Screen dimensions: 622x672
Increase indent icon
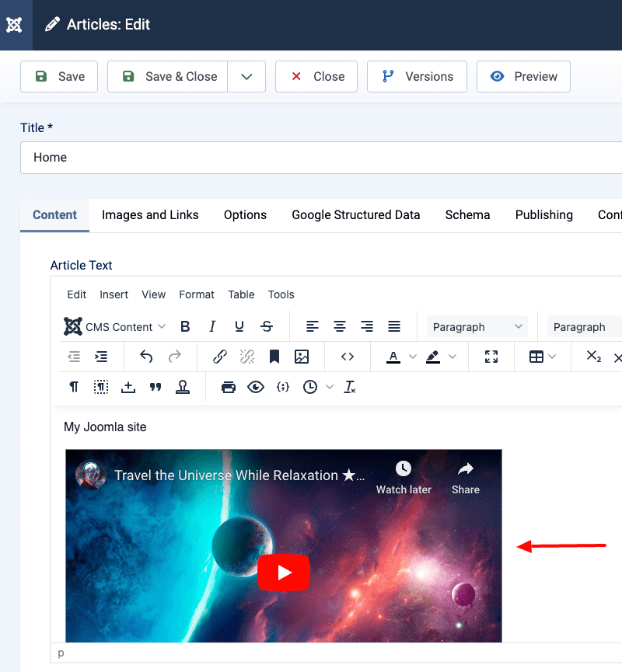point(101,357)
